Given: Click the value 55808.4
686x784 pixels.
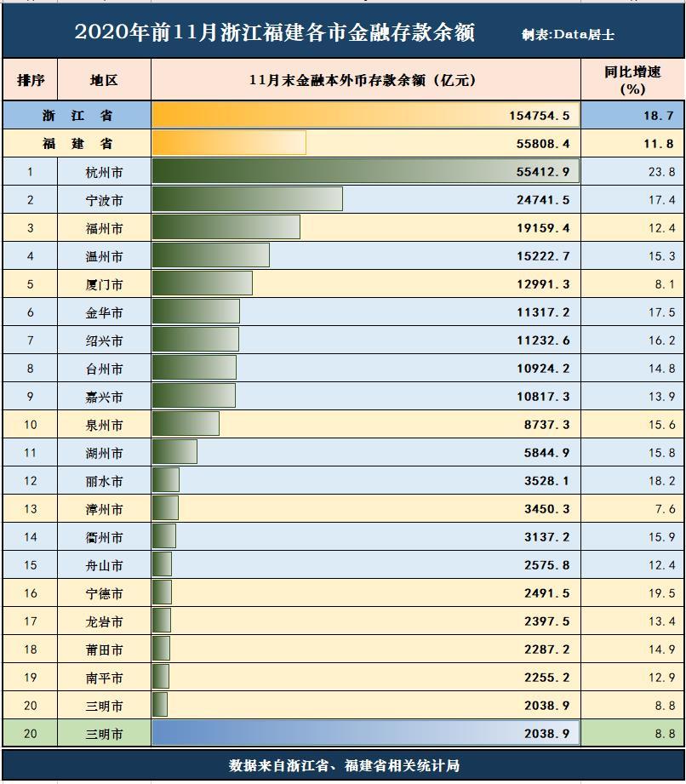Looking at the screenshot, I should [543, 144].
